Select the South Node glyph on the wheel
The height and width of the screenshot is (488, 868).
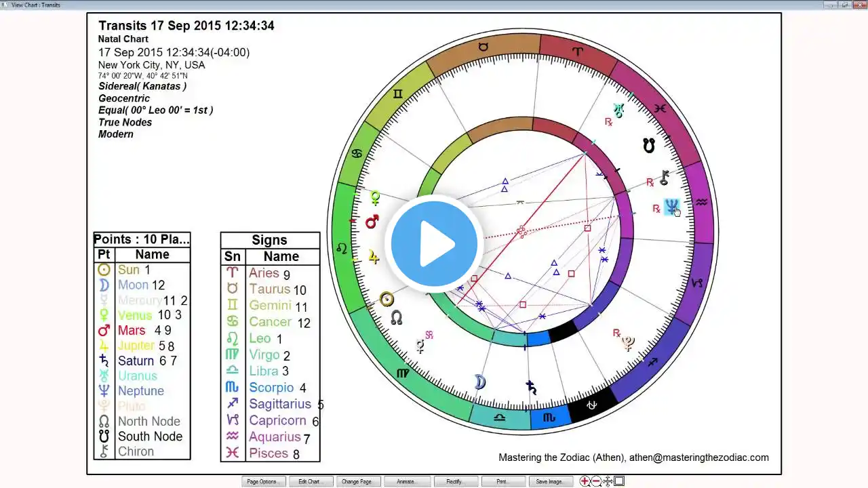tap(649, 145)
